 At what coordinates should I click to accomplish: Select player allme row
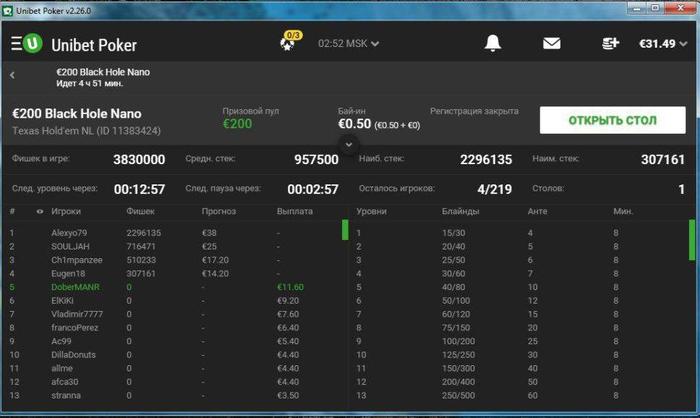pos(174,368)
